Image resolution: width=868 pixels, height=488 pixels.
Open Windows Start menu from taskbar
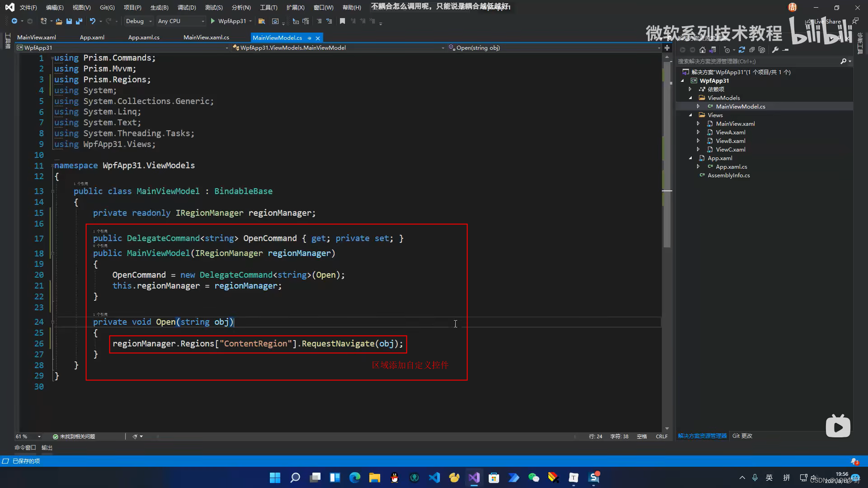click(275, 478)
